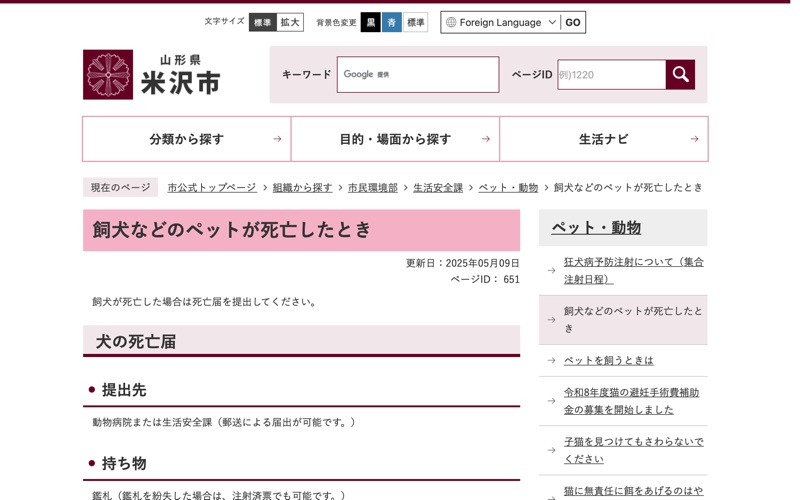Open ペット・動物 breadcrumb link
Screen dimensions: 800x500
(x=508, y=188)
